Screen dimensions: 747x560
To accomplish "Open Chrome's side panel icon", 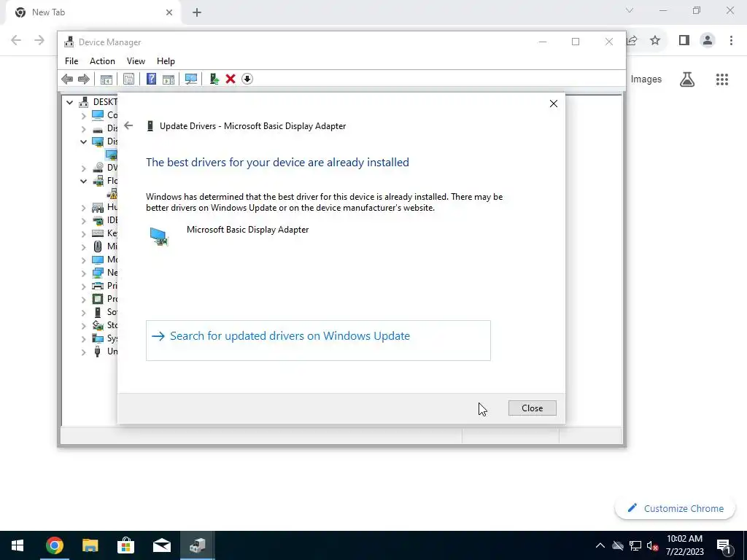I will (684, 41).
